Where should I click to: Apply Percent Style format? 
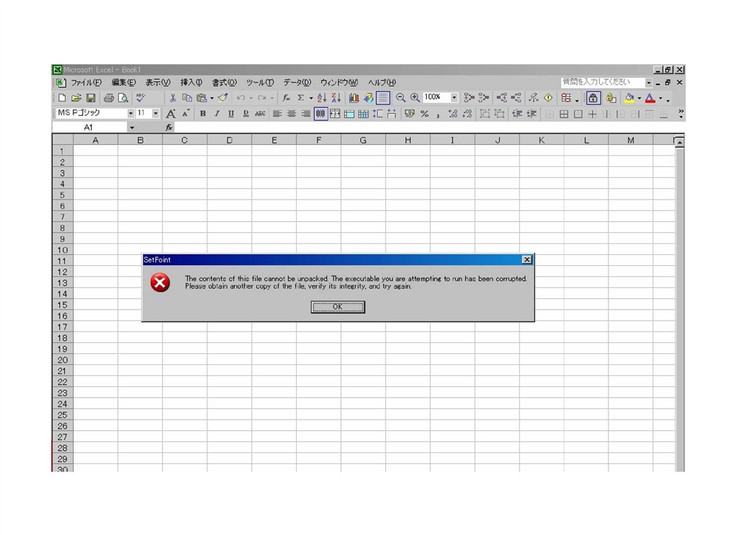(x=425, y=114)
